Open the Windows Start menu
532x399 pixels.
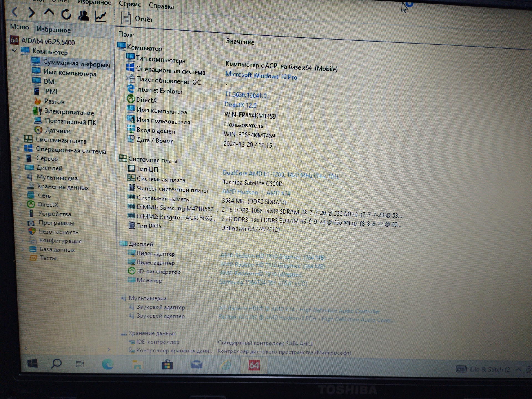[x=33, y=363]
